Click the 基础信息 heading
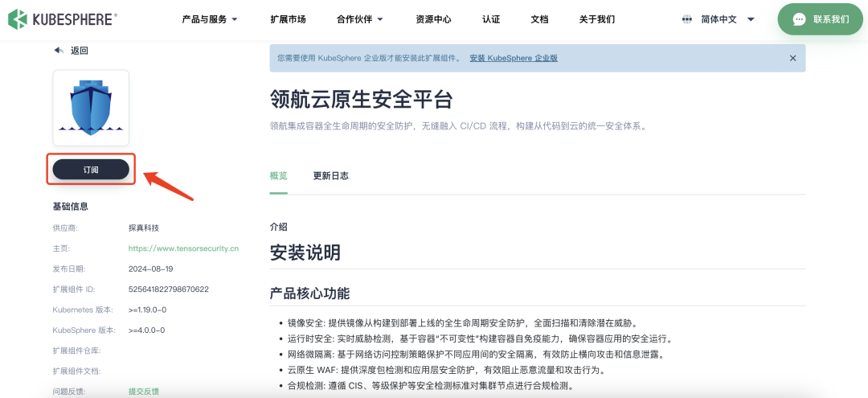The height and width of the screenshot is (398, 868). [70, 207]
